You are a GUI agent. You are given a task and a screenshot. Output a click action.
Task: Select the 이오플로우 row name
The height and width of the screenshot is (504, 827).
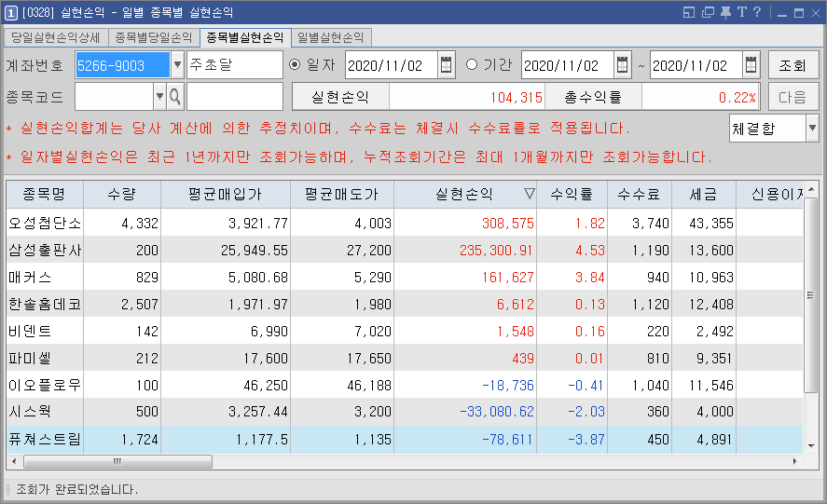[45, 386]
